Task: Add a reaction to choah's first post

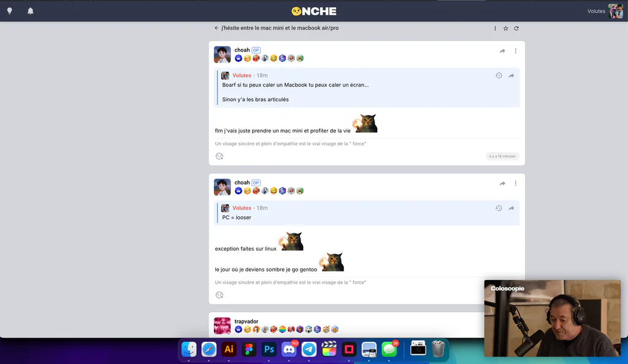Action: [x=220, y=156]
